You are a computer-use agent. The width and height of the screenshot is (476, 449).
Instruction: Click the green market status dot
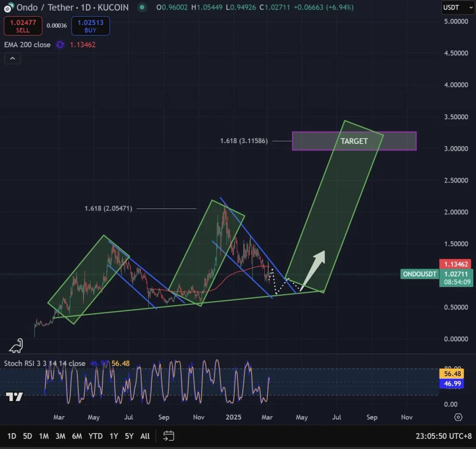click(x=142, y=7)
